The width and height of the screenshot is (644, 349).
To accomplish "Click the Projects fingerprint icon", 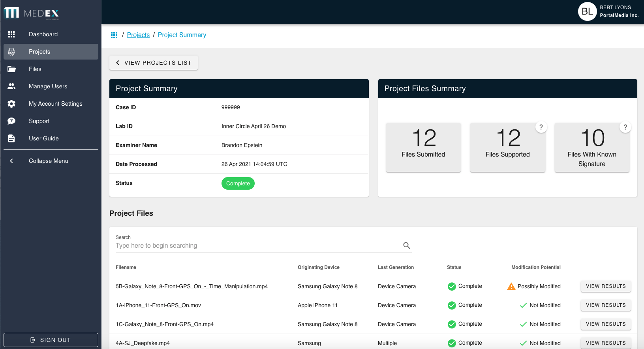I will 11,52.
